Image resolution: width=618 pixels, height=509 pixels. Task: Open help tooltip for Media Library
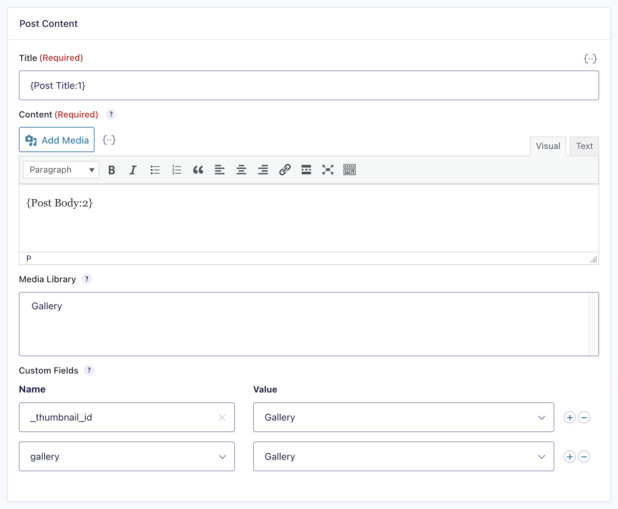(87, 279)
